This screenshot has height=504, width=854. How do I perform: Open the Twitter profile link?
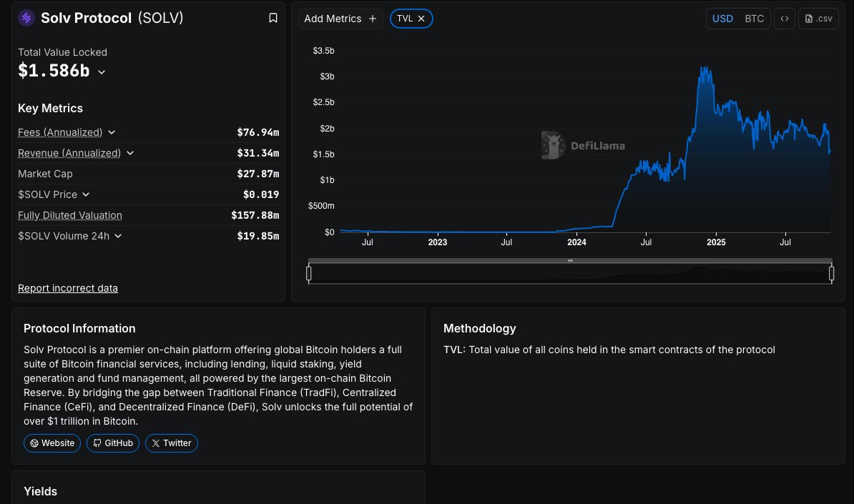tap(171, 443)
